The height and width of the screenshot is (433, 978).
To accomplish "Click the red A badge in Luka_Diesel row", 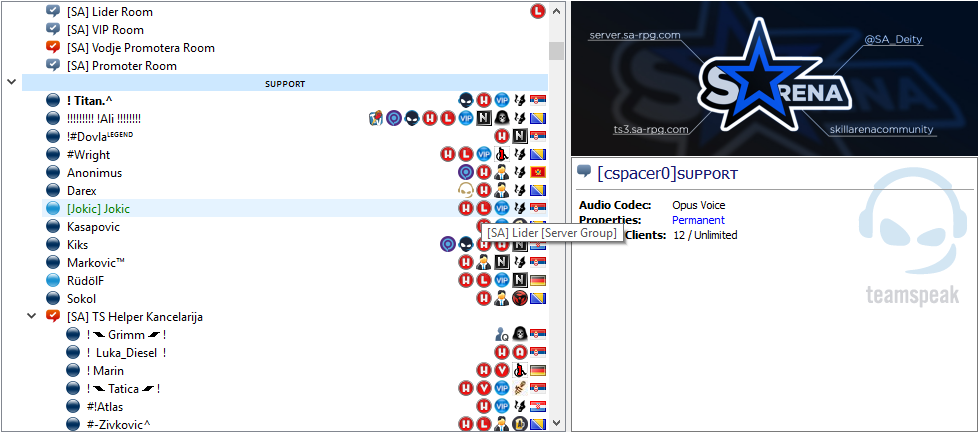I will point(520,353).
